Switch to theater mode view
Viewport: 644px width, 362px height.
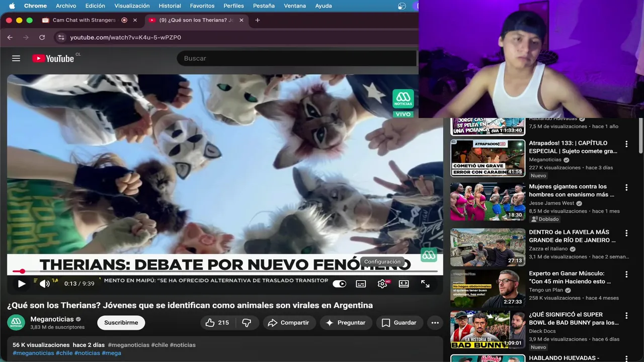click(x=404, y=284)
